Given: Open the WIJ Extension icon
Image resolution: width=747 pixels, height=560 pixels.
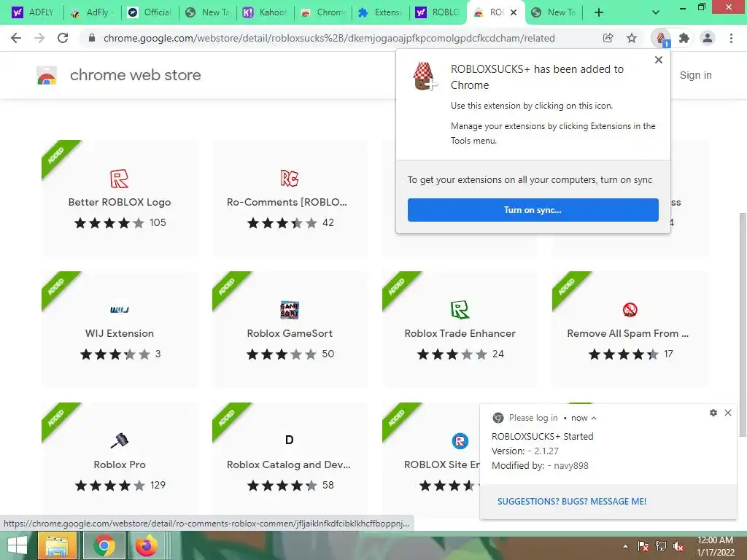Looking at the screenshot, I should point(120,309).
